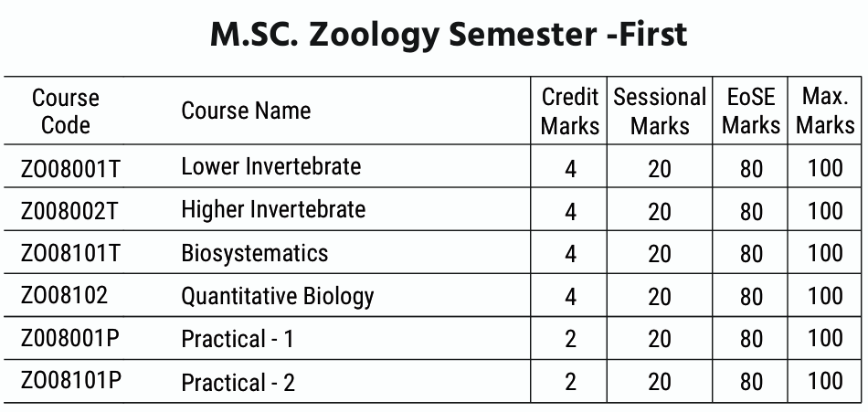Select the Lower Invertebrate course name

tap(270, 166)
